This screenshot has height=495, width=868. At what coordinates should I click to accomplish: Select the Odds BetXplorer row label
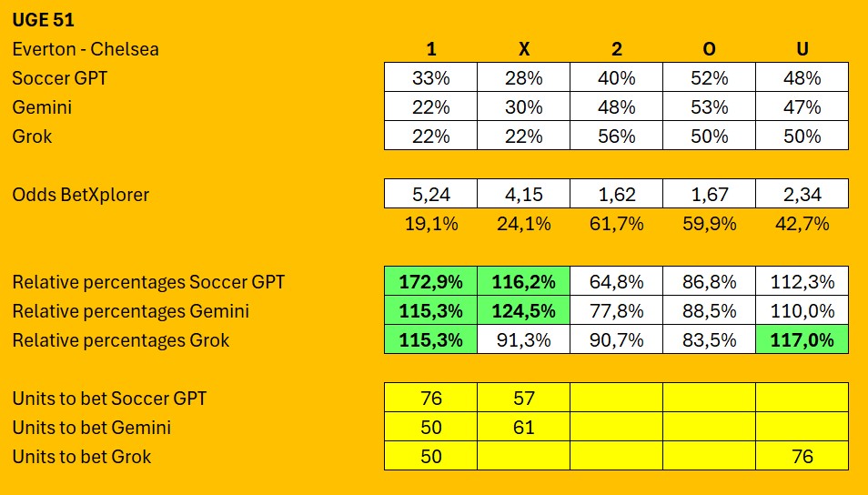(81, 195)
